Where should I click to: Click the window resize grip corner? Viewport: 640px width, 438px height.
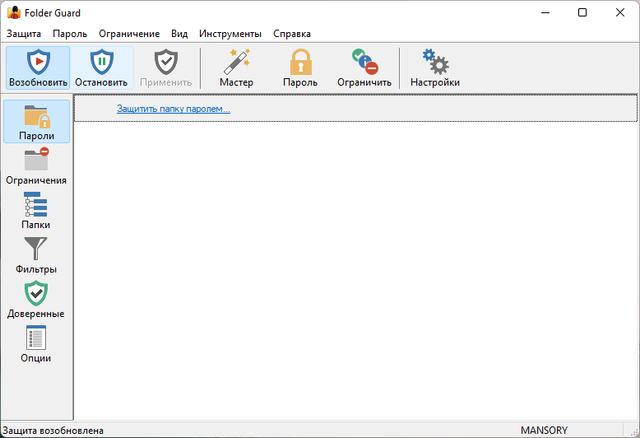click(x=634, y=431)
